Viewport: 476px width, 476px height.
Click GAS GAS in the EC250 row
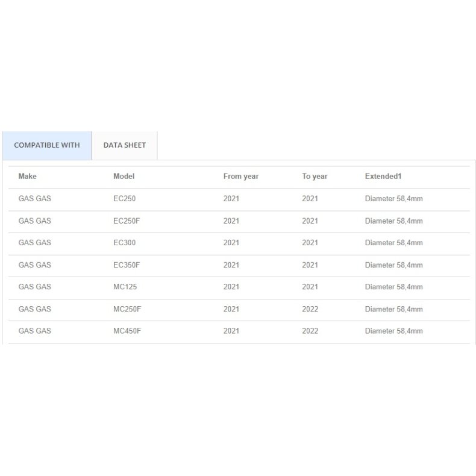pos(35,199)
